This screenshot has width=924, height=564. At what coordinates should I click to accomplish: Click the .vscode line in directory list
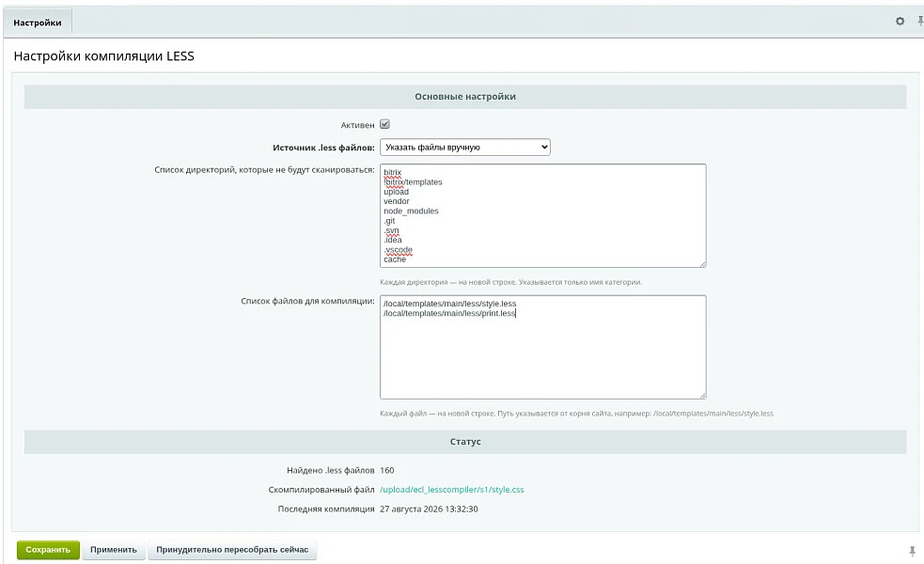(x=398, y=250)
